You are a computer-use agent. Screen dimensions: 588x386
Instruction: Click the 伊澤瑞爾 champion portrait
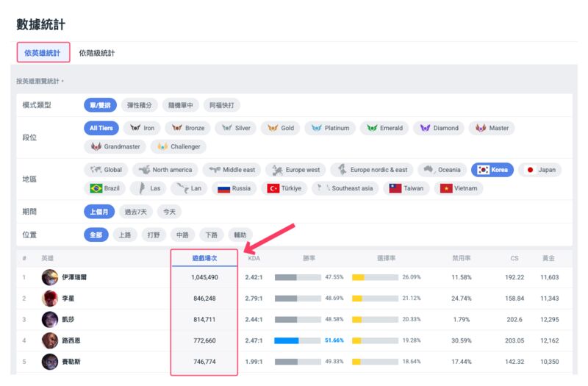pos(50,277)
